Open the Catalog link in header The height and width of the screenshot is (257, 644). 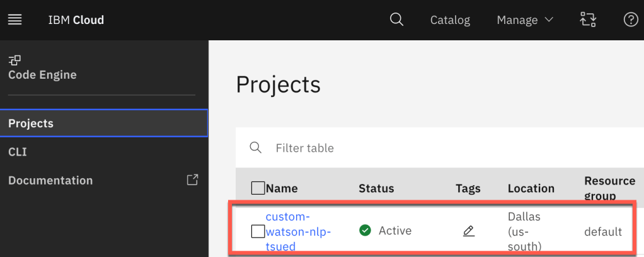click(450, 20)
